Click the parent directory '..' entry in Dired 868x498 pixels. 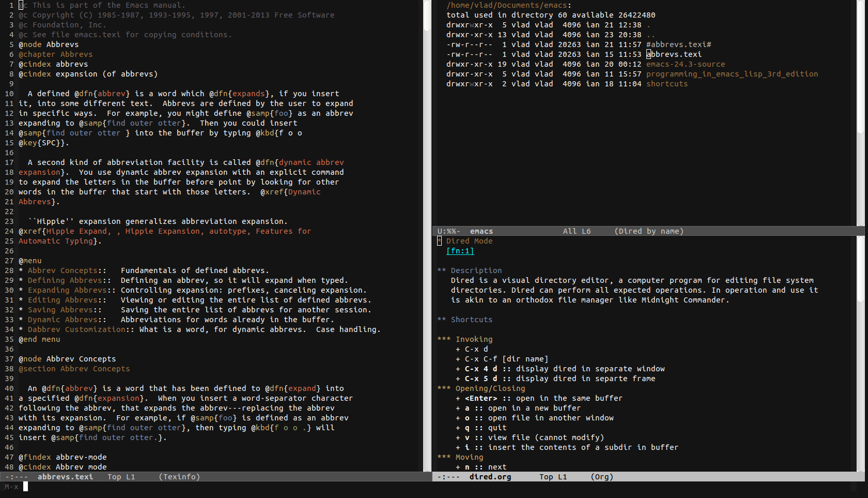coord(651,35)
